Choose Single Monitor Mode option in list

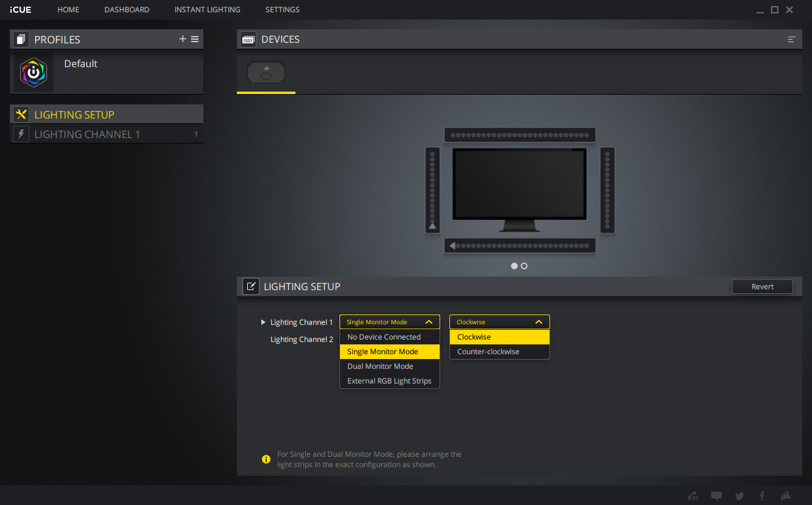click(390, 352)
